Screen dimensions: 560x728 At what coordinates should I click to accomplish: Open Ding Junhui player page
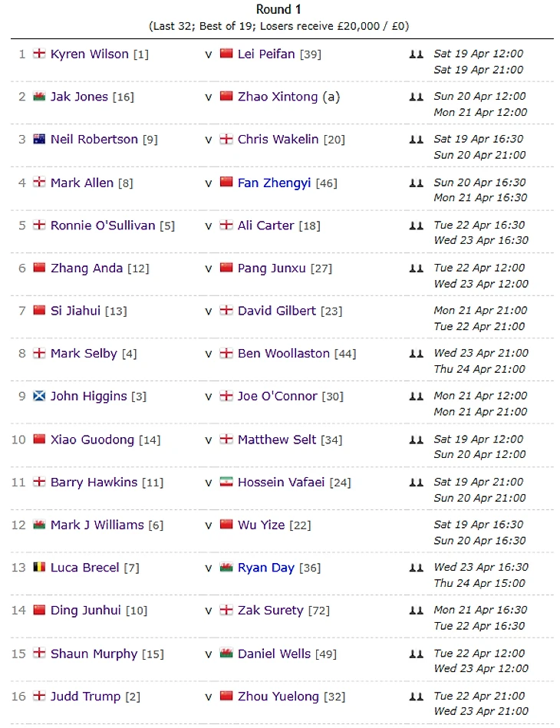85,611
